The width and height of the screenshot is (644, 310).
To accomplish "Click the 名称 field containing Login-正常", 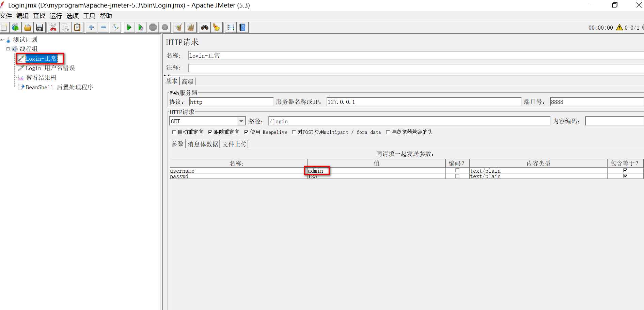I will (x=416, y=56).
